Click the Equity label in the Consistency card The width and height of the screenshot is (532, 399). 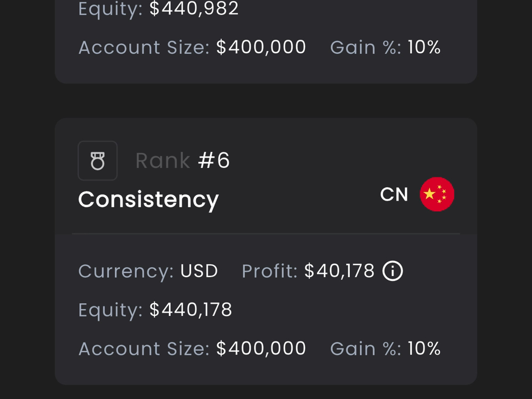(111, 310)
